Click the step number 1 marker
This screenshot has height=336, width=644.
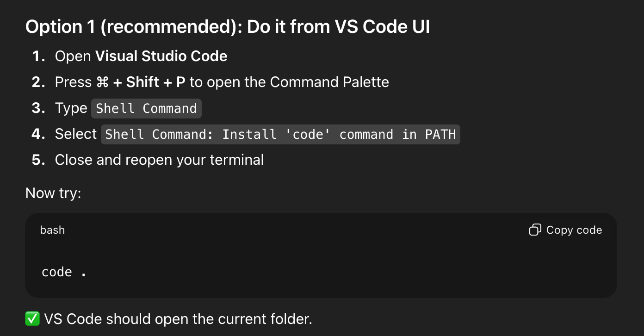(x=38, y=56)
